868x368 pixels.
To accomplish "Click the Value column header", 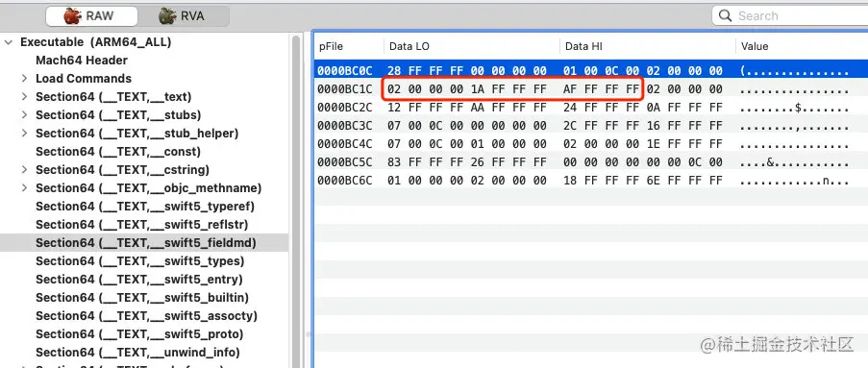I will point(802,46).
